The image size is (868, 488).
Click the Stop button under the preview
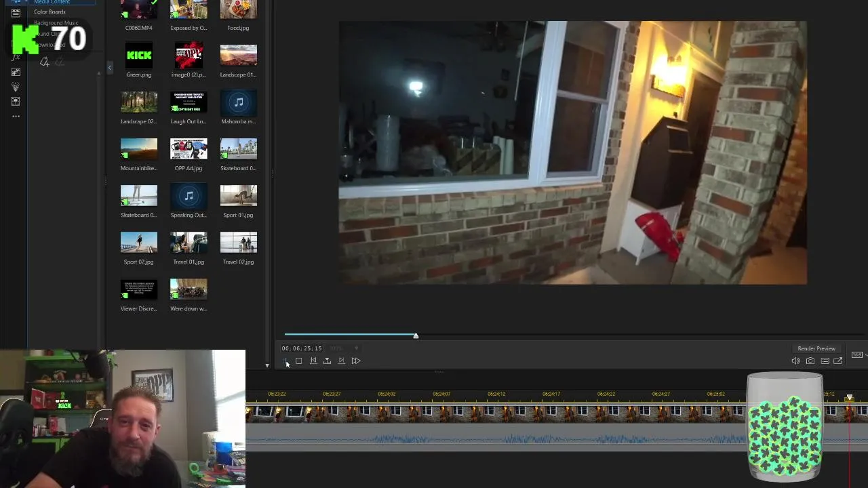(x=298, y=361)
